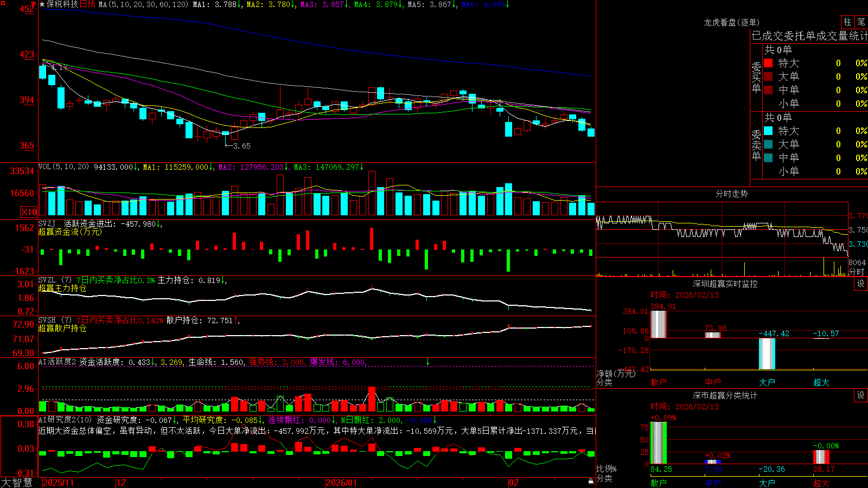This screenshot has width=868, height=488.
Task: Click the 强势线: 3.000 label
Action: coord(277,362)
